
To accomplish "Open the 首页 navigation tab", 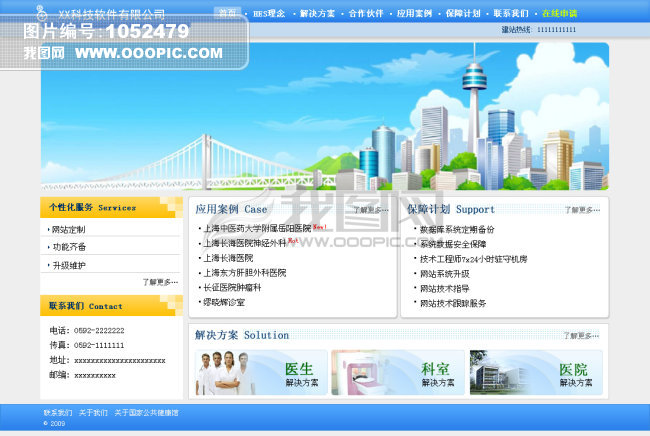I will click(227, 13).
